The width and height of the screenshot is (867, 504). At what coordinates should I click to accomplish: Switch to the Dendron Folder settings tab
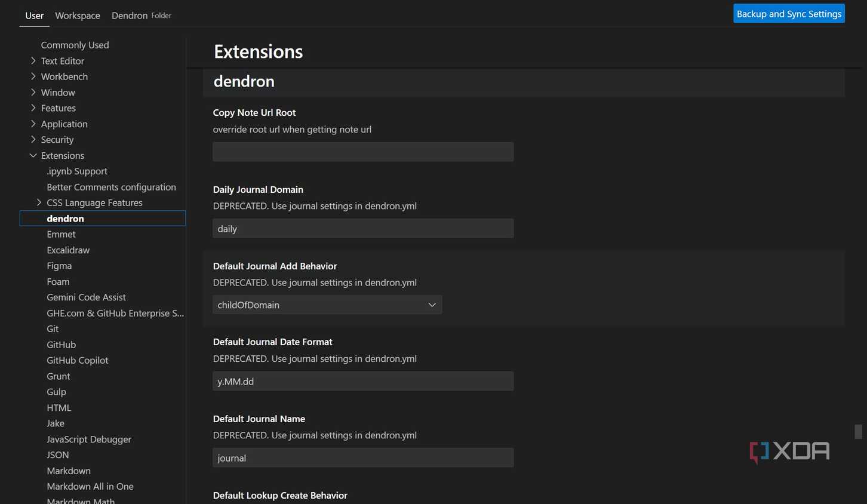point(142,16)
